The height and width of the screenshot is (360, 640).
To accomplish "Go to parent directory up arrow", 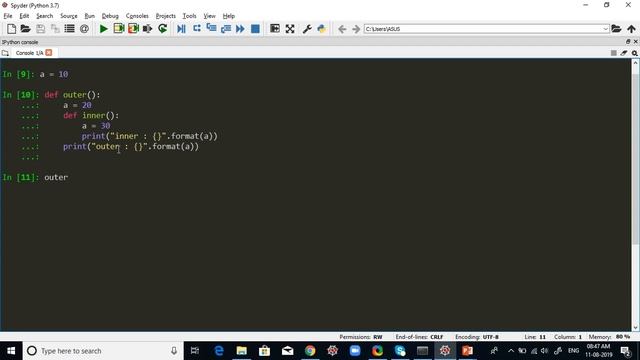I will pyautogui.click(x=631, y=29).
